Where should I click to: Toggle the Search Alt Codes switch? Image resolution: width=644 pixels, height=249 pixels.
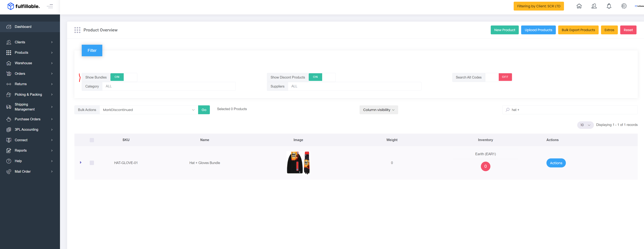click(x=499, y=77)
